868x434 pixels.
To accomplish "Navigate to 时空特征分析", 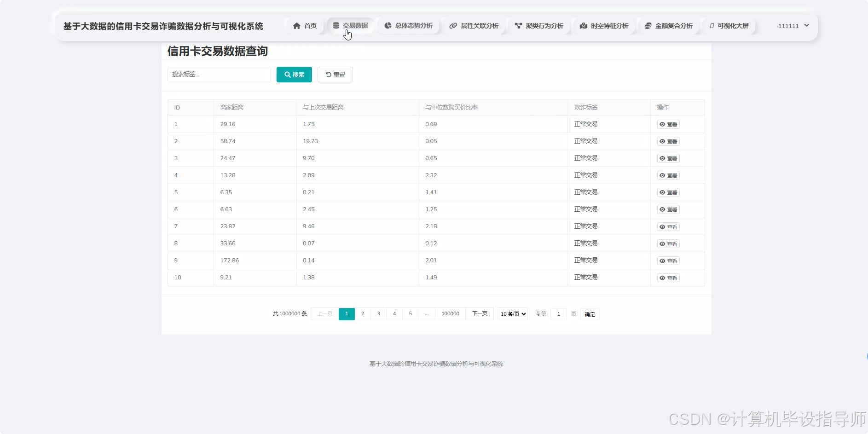I will pos(604,26).
